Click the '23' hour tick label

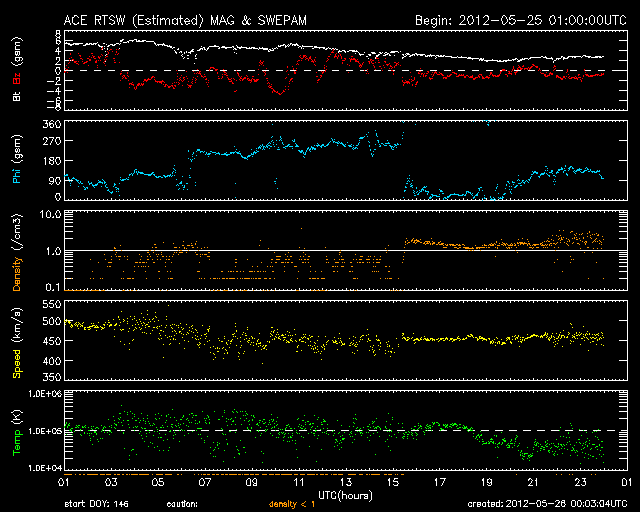580,483
